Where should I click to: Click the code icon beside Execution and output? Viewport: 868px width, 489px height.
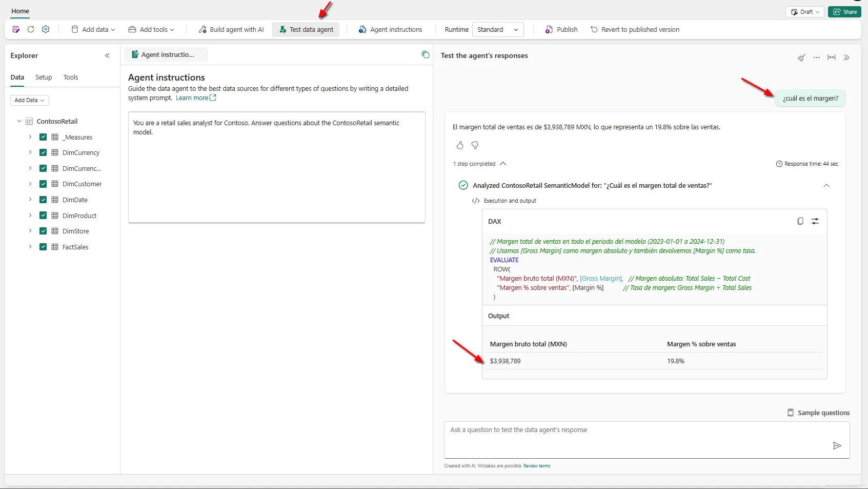click(476, 201)
